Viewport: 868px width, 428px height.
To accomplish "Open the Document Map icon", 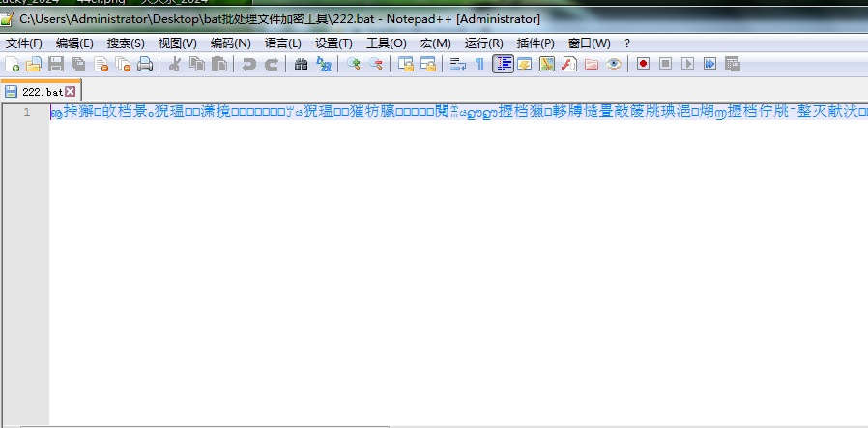I will pyautogui.click(x=547, y=64).
